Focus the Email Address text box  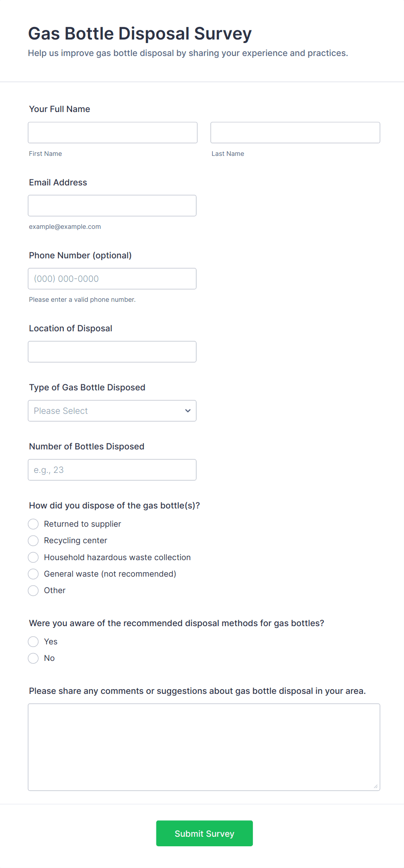tap(112, 205)
